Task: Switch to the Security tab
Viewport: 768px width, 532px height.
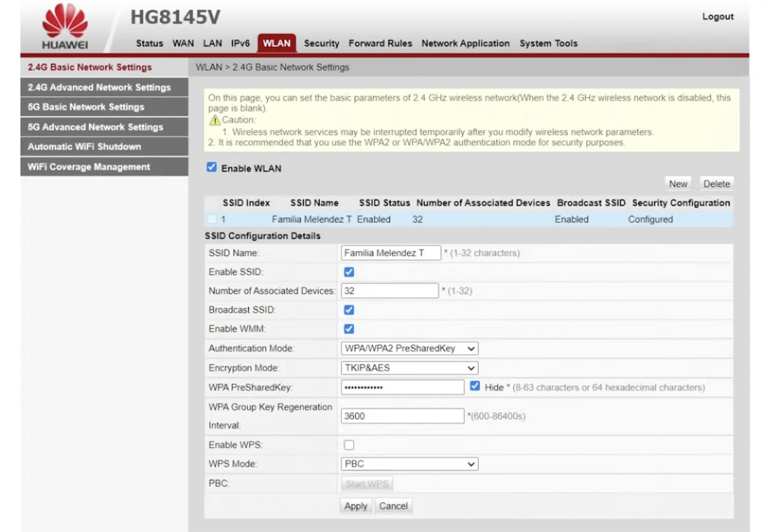Action: (321, 44)
